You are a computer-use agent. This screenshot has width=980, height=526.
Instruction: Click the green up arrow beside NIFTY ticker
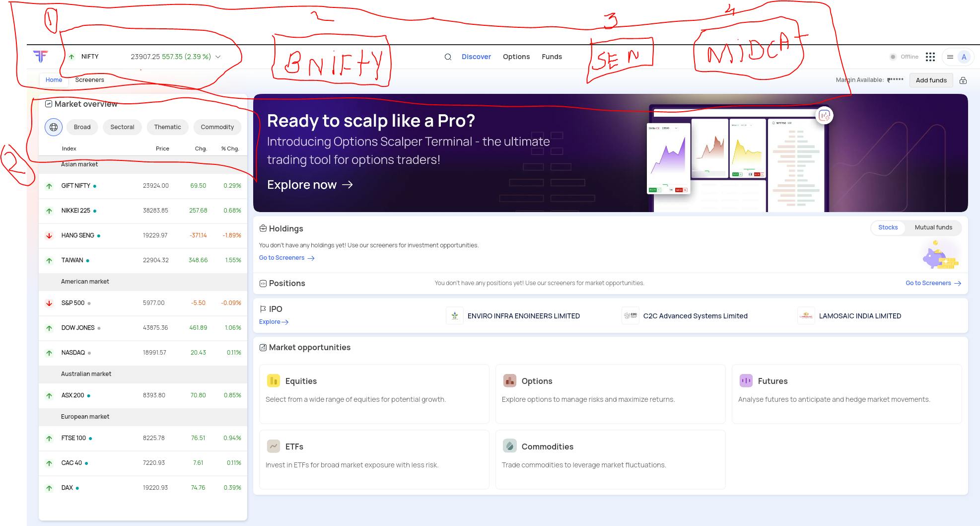(71, 57)
